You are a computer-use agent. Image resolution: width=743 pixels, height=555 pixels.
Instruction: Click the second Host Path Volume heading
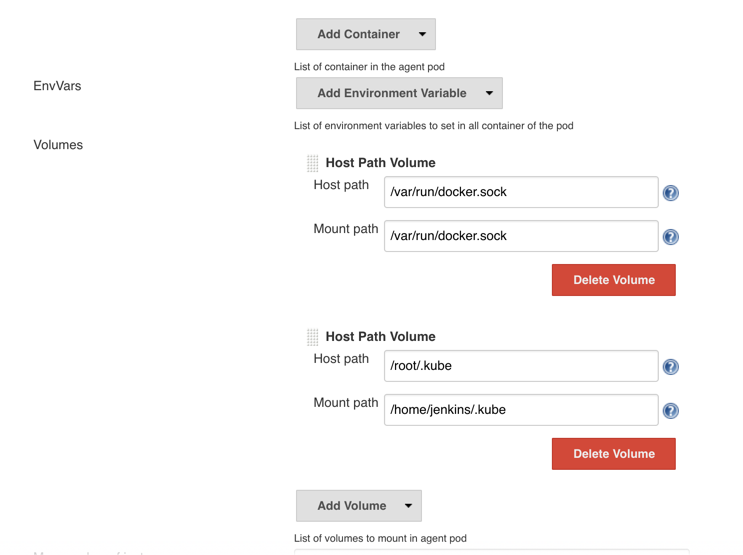coord(380,337)
